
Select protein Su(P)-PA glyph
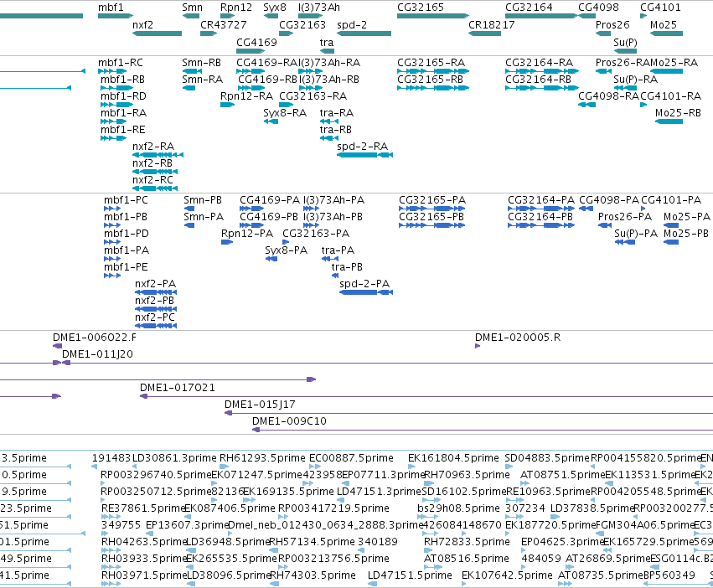625,242
